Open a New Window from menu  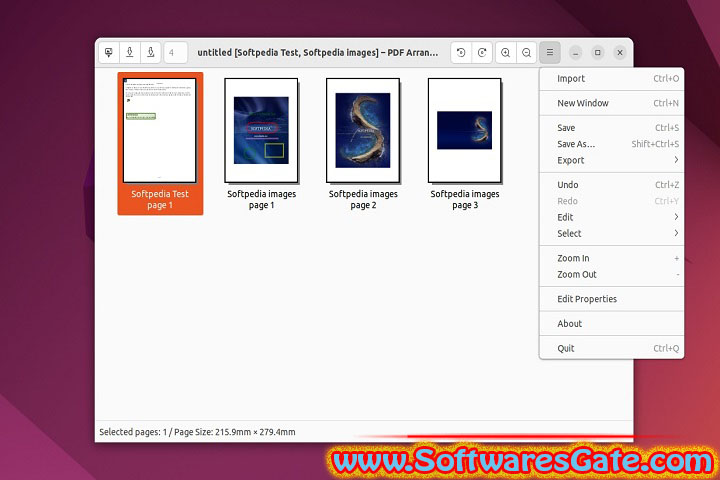point(612,103)
